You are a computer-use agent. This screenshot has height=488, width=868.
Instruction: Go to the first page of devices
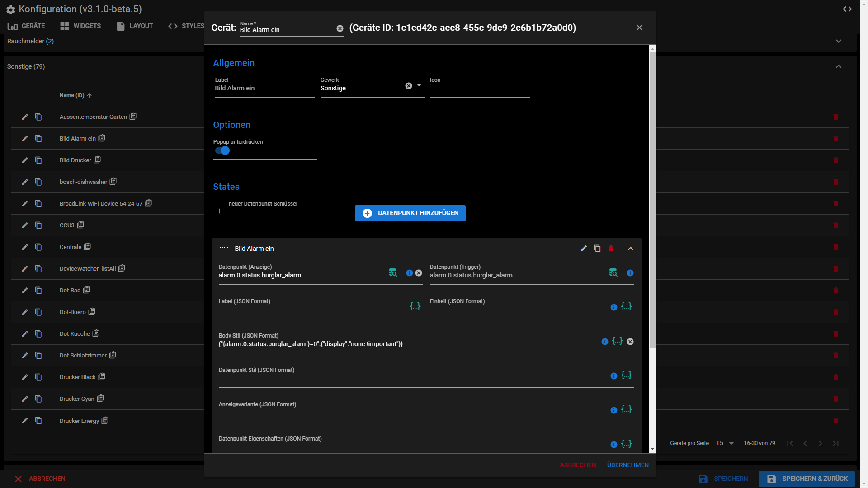tap(790, 443)
